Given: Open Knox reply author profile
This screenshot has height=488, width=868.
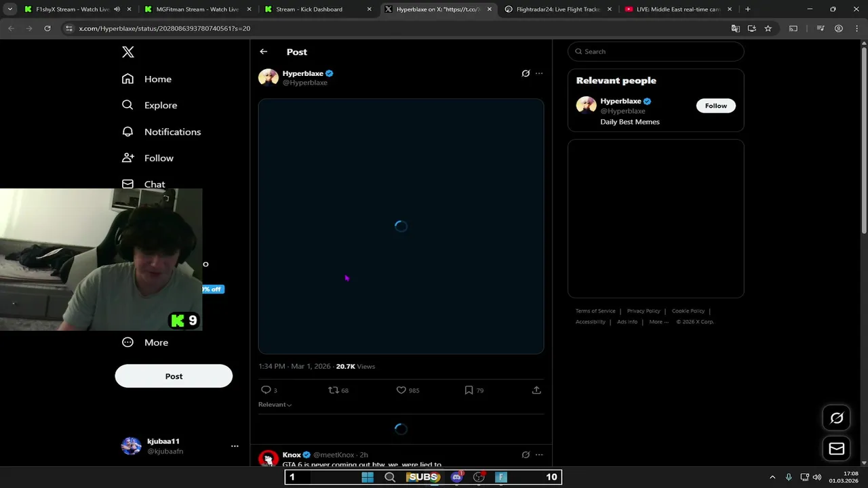Looking at the screenshot, I should point(292,455).
